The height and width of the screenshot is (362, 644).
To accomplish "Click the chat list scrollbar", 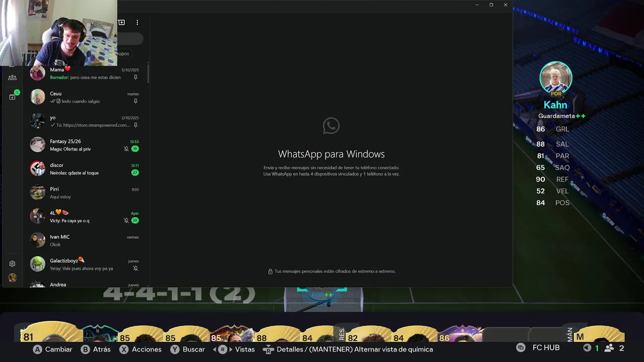I will [x=148, y=73].
